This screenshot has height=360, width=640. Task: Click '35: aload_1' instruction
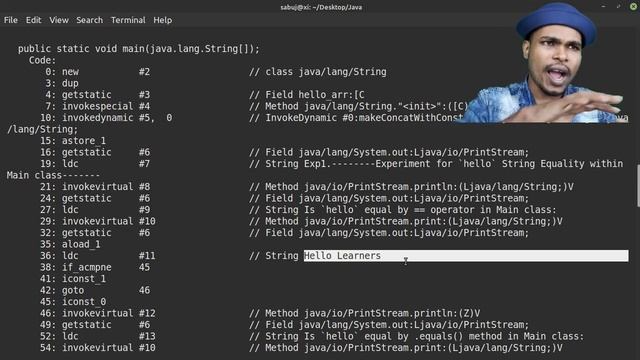click(70, 244)
